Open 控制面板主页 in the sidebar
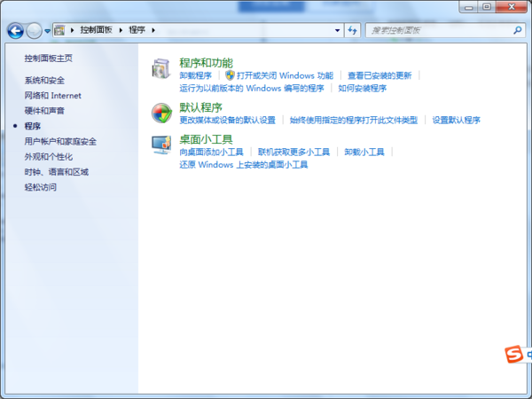 [48, 59]
